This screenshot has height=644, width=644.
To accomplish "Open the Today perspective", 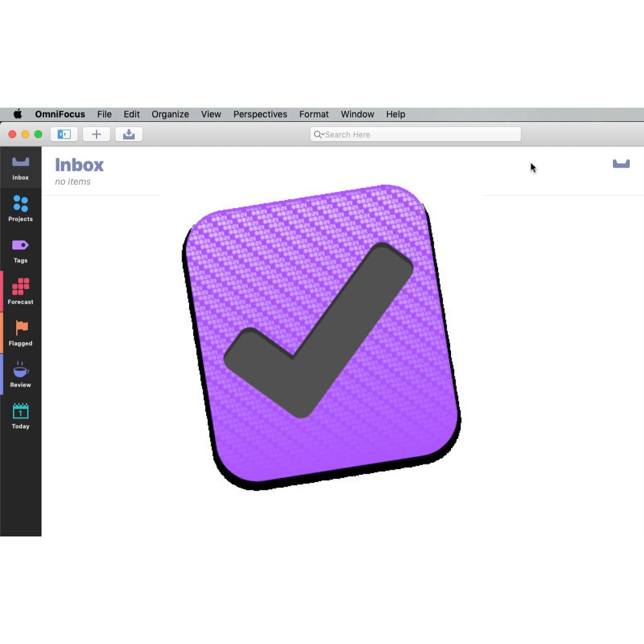I will pyautogui.click(x=21, y=416).
